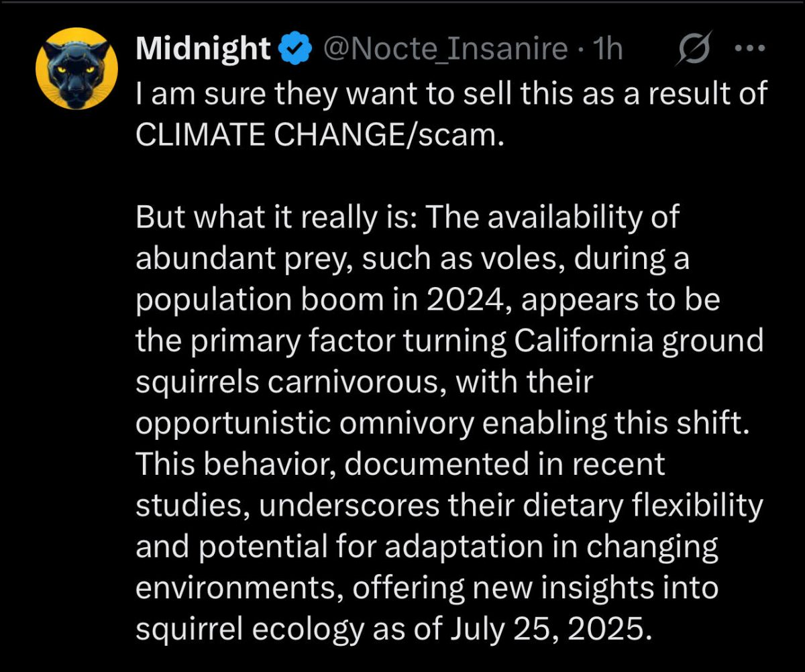Viewport: 805px width, 672px height.
Task: Click the black panther profile avatar
Action: click(x=76, y=69)
